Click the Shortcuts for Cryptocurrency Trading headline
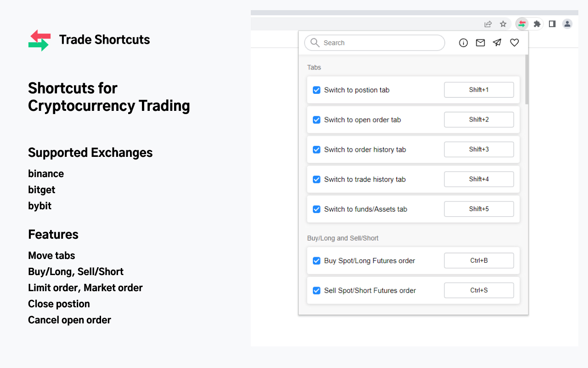The image size is (588, 368). (109, 97)
